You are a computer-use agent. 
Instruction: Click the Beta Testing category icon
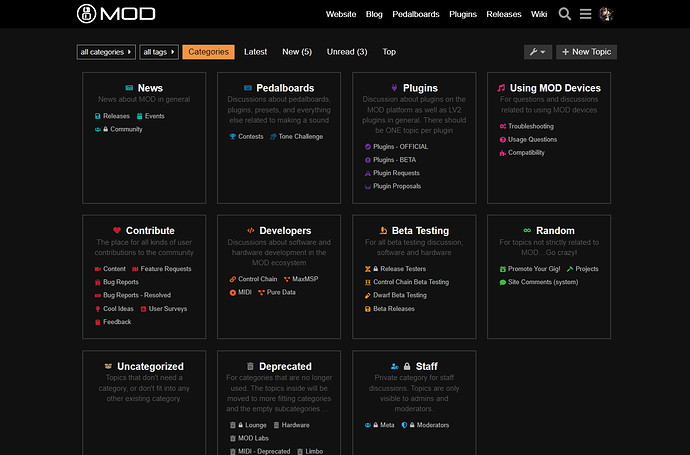tap(383, 230)
